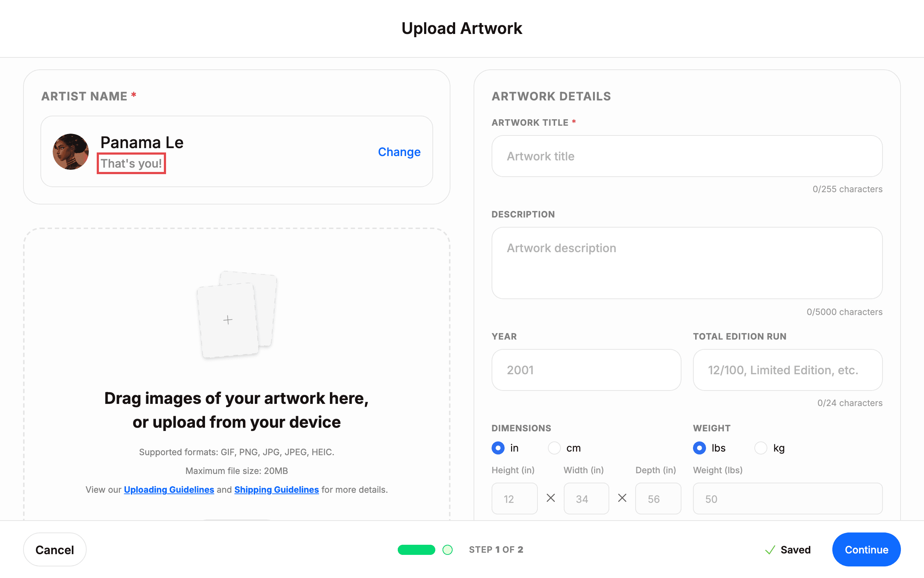The image size is (924, 578).
Task: Click the Year input field
Action: pyautogui.click(x=586, y=370)
